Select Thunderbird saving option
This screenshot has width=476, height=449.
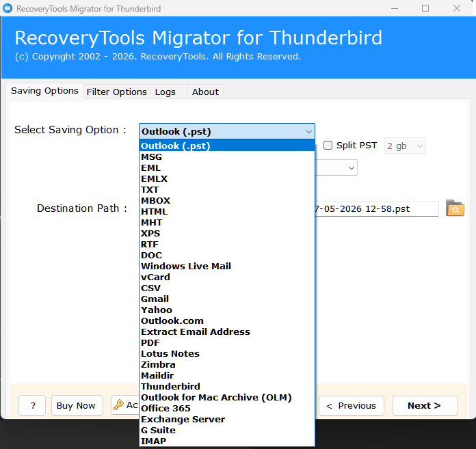(227, 386)
